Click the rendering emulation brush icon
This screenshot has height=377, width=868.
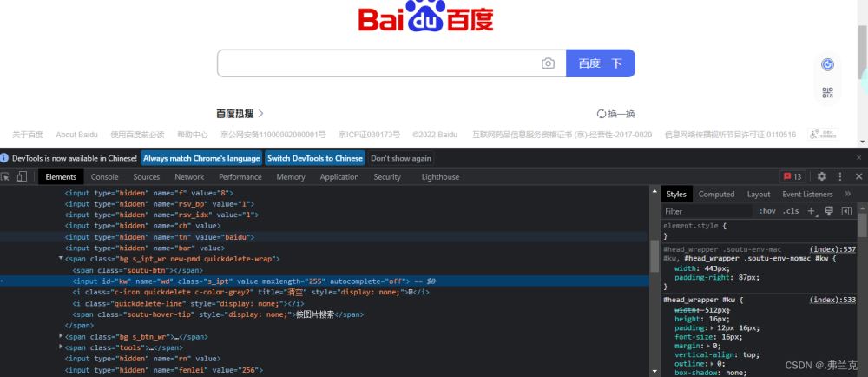coord(829,211)
